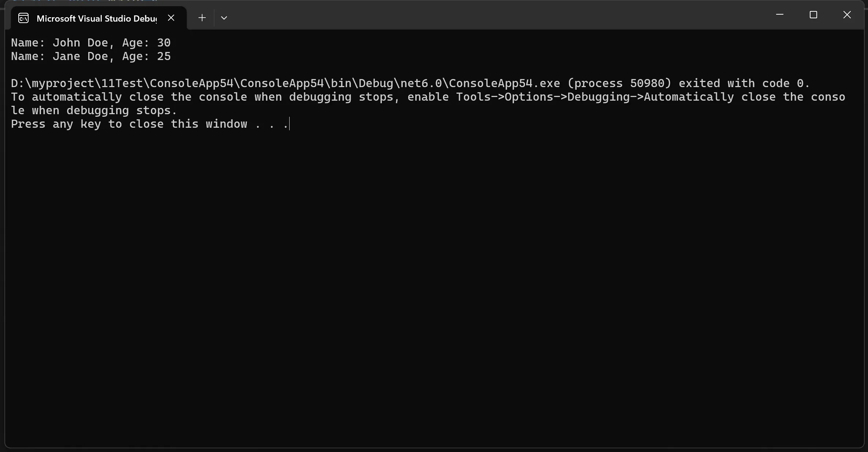Click the "Name: John Doe" output text

(x=59, y=43)
